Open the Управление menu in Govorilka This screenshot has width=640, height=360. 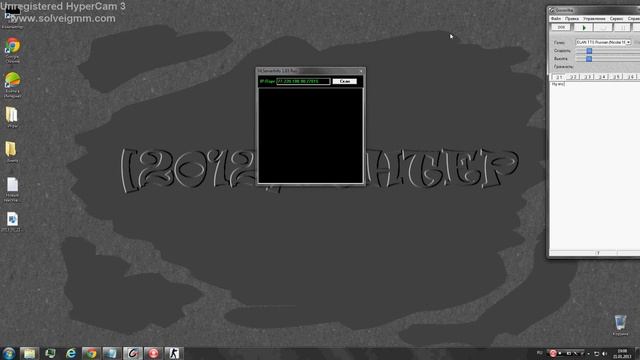coord(594,19)
